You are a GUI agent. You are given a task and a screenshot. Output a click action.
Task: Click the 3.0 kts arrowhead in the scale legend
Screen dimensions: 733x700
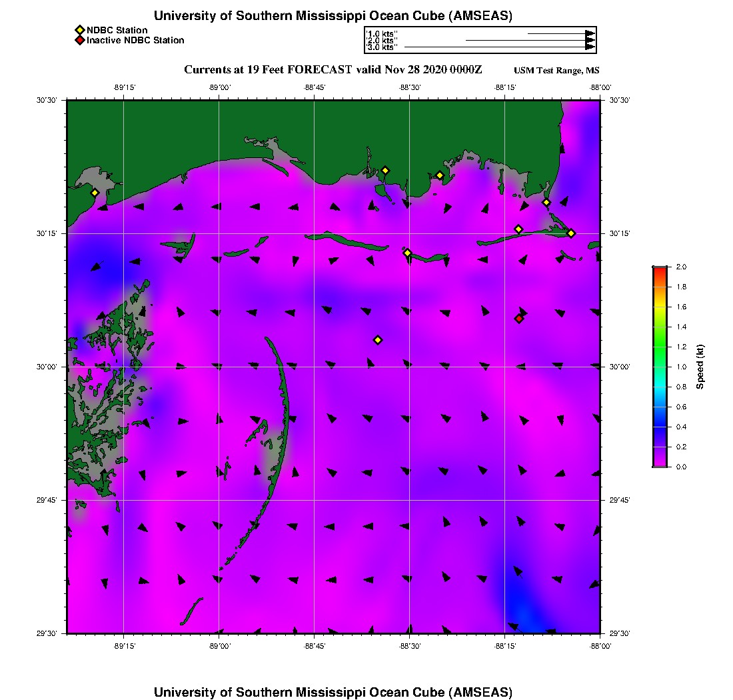590,47
